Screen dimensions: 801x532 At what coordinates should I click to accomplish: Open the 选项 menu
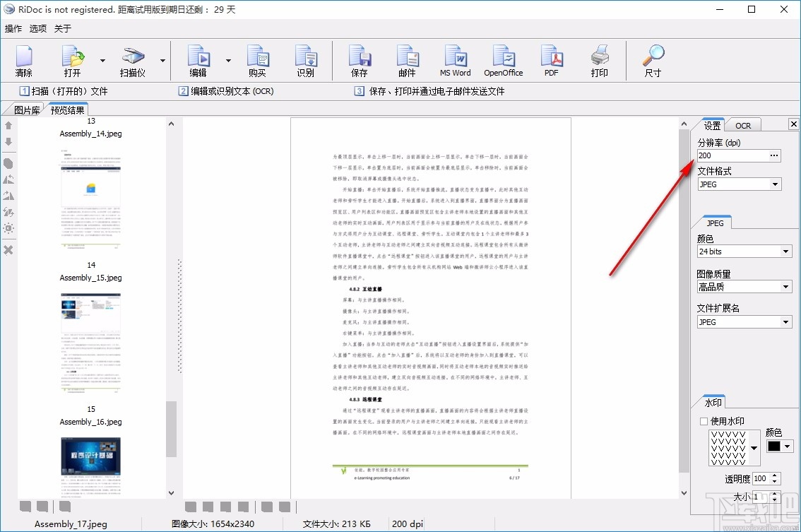click(38, 29)
